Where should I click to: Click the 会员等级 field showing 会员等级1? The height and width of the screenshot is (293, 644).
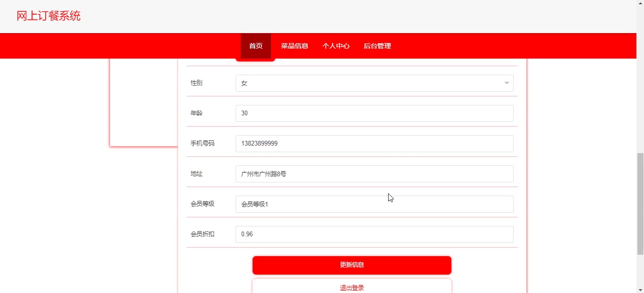(x=374, y=204)
